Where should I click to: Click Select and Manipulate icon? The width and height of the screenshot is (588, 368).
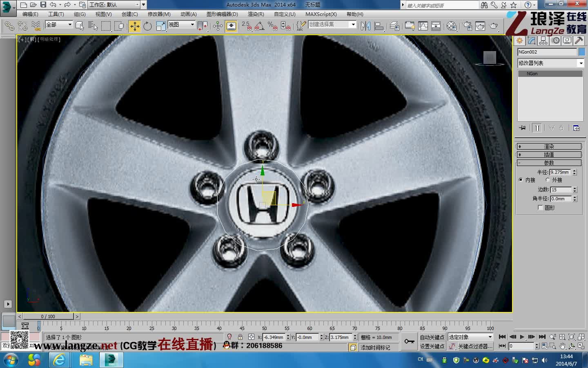(x=218, y=26)
